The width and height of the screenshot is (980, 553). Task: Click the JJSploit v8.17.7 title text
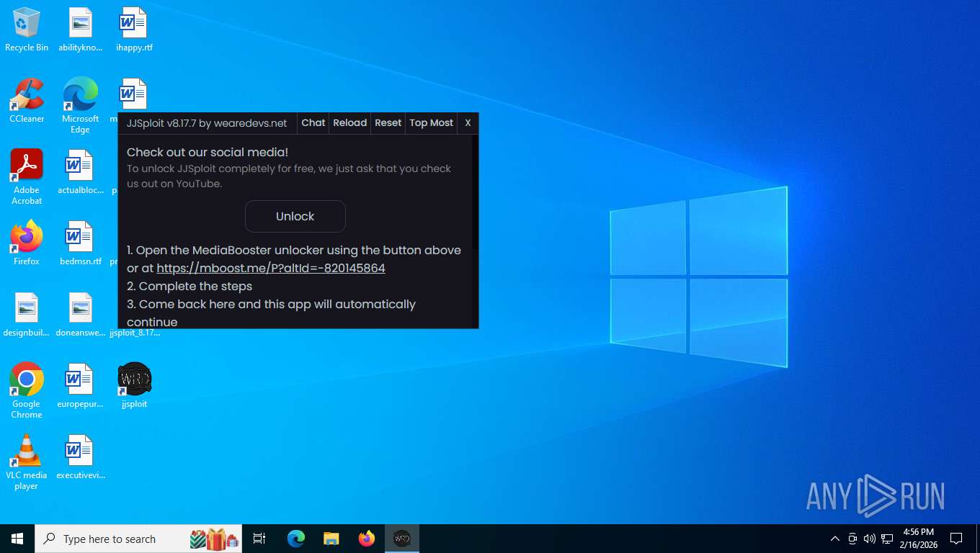coord(207,123)
